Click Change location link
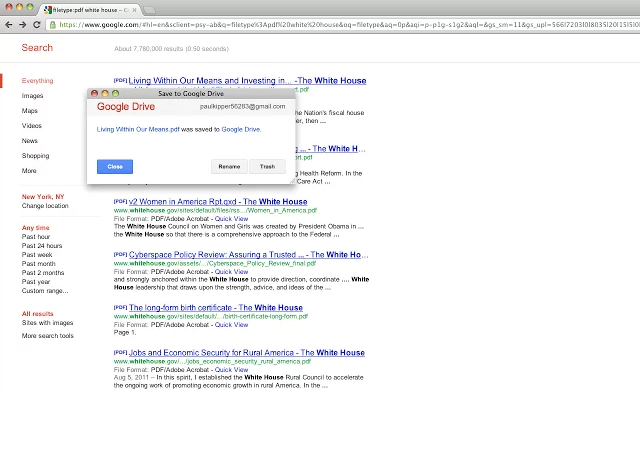This screenshot has height=449, width=643. (45, 206)
